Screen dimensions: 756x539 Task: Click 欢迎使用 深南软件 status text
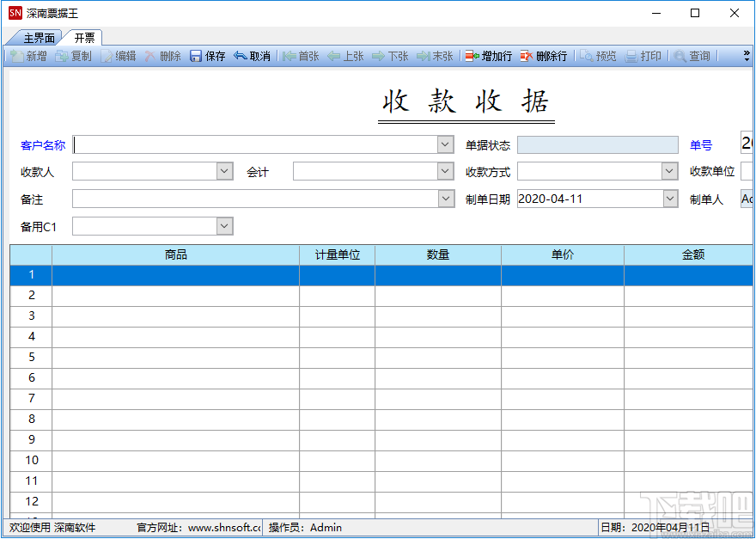coord(52,528)
